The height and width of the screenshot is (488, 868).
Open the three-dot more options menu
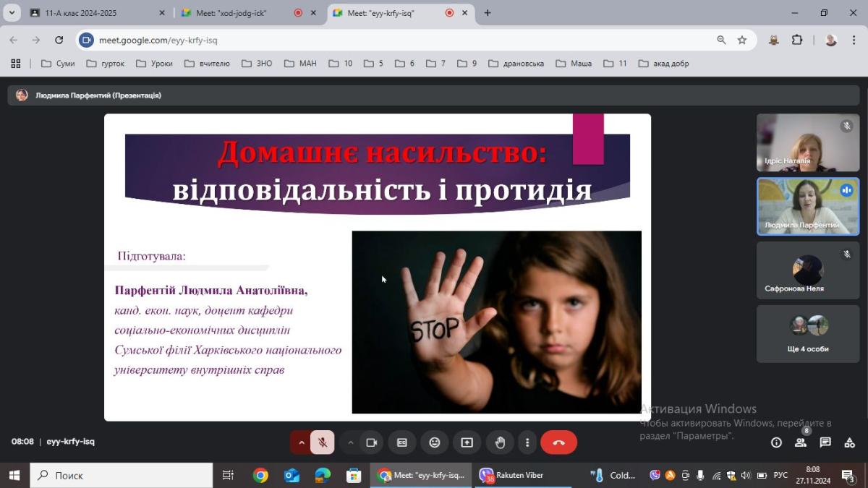527,442
